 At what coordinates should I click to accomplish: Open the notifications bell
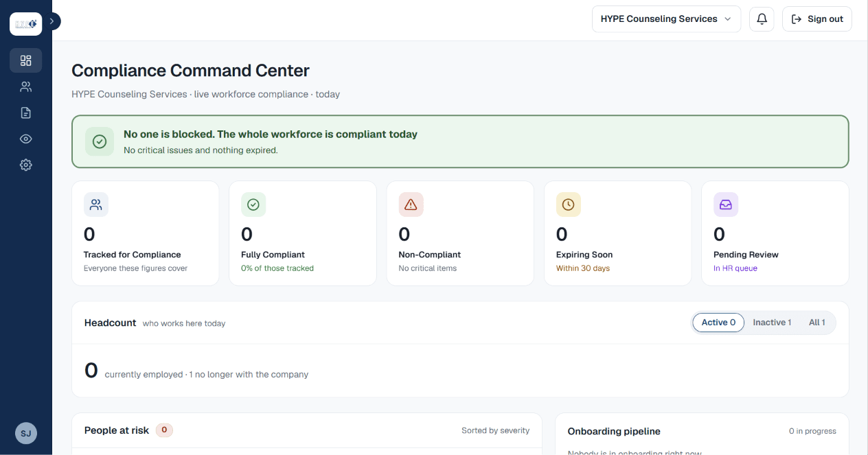coord(762,19)
